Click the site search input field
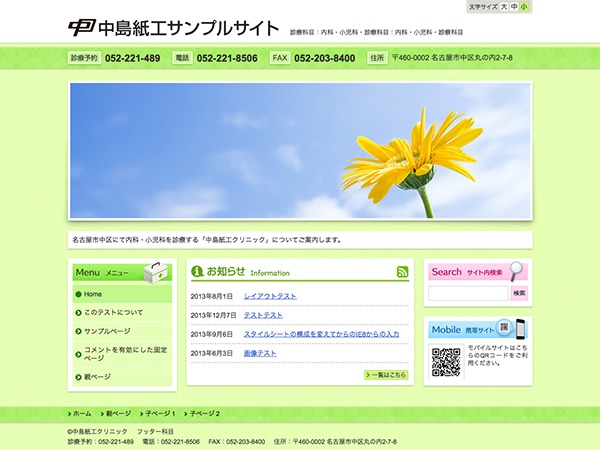The height and width of the screenshot is (450, 600). click(x=468, y=293)
